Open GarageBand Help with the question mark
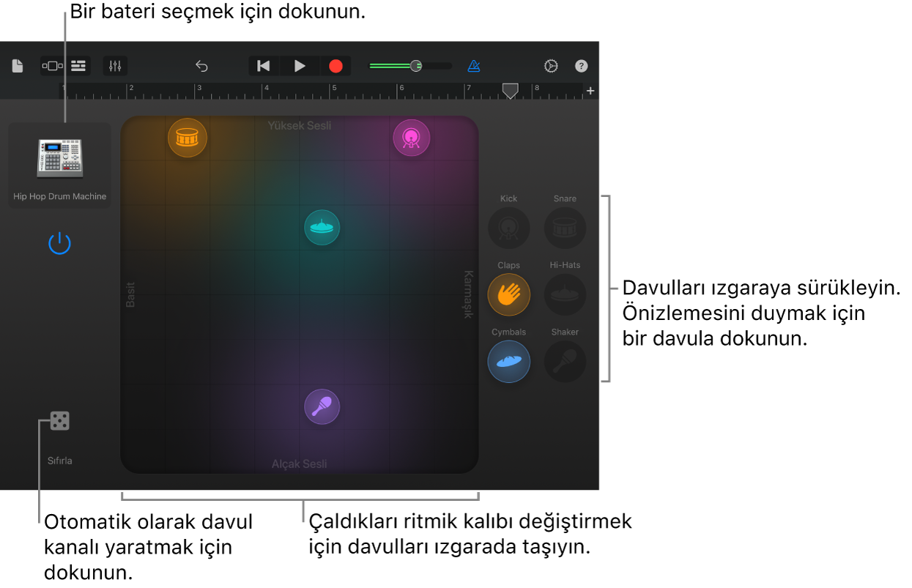Screen dimensions: 912x588 coord(581,65)
